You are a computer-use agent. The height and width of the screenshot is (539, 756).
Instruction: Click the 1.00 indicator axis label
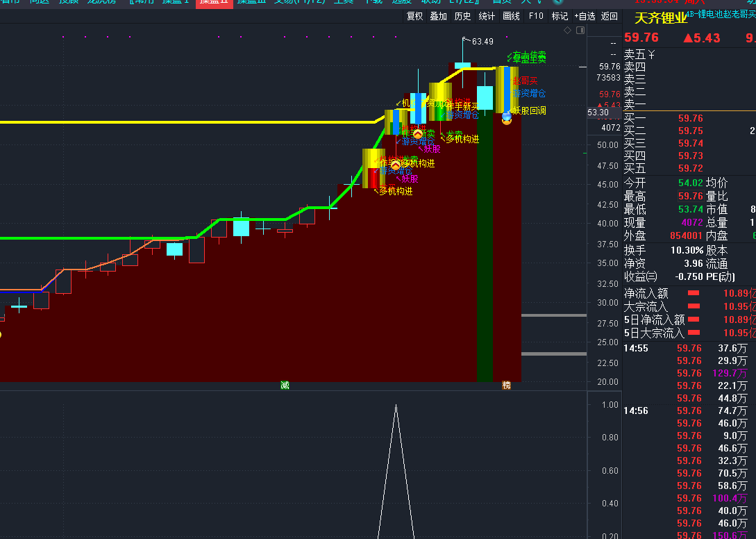point(610,405)
